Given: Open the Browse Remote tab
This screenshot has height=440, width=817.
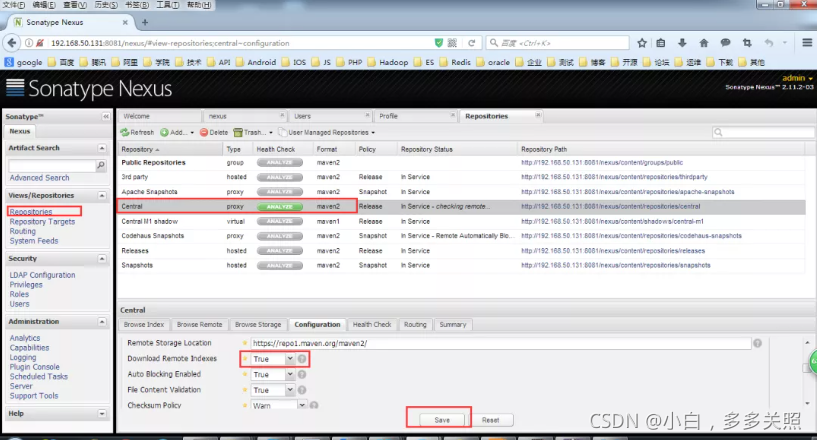Looking at the screenshot, I should point(200,324).
